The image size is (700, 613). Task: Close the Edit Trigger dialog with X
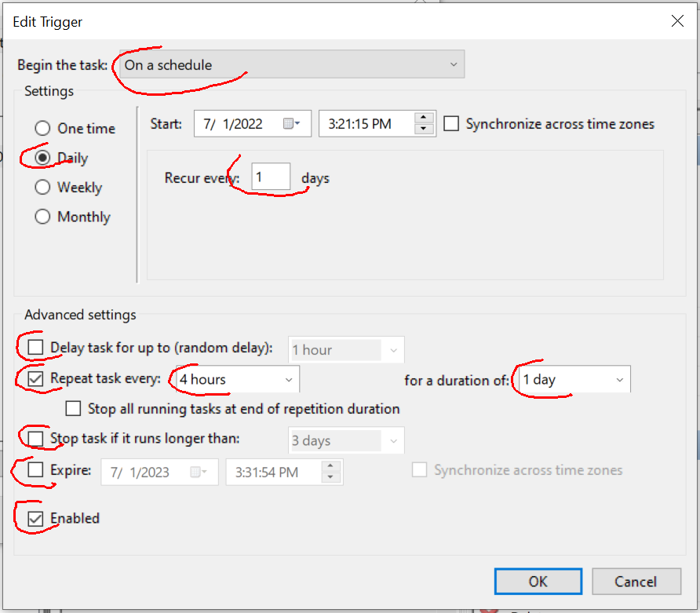677,21
